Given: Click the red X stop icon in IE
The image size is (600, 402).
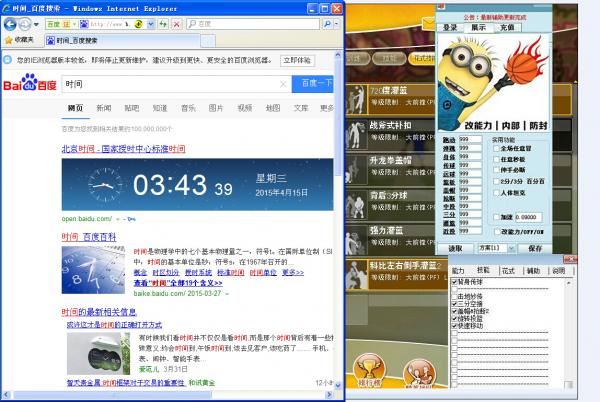Looking at the screenshot, I should [176, 24].
